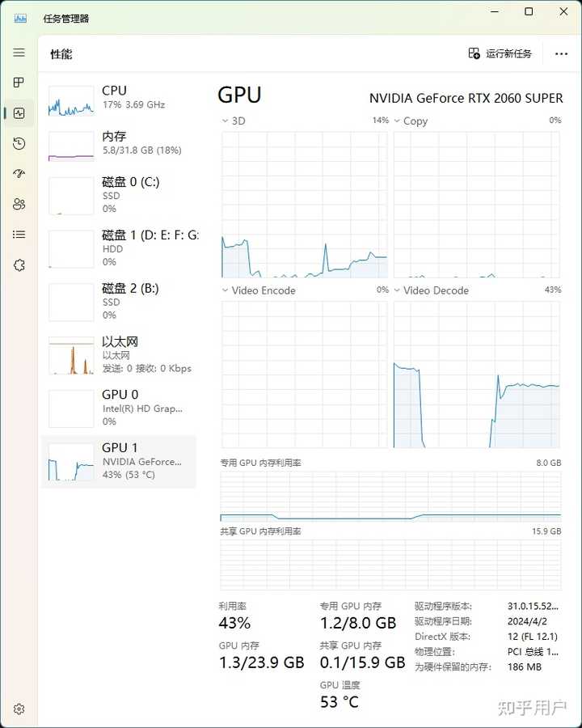Collapse the 3D utilization chart
The image size is (582, 728).
(x=224, y=121)
